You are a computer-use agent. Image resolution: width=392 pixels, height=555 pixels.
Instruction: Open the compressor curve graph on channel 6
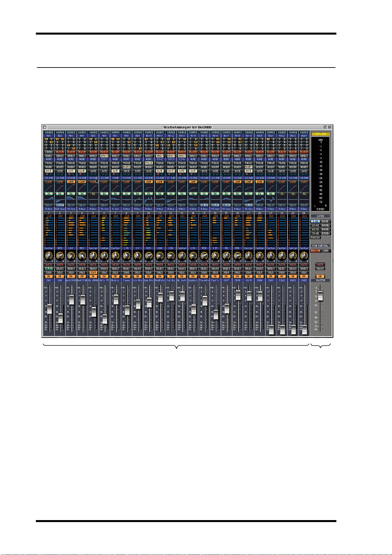tap(104, 188)
